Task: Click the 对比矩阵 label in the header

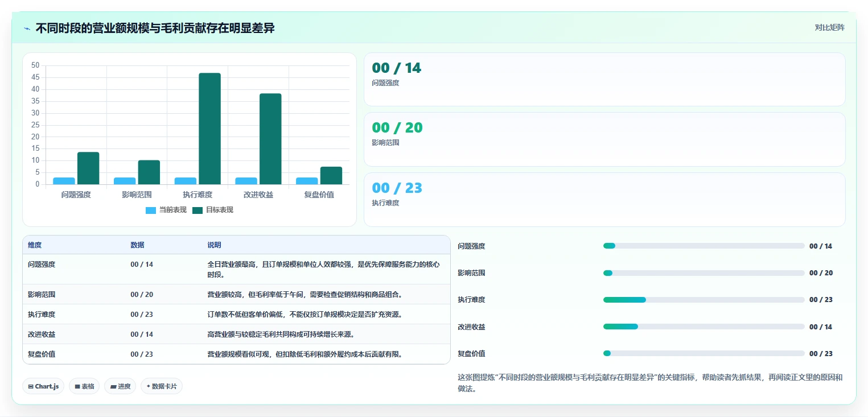Action: click(829, 27)
